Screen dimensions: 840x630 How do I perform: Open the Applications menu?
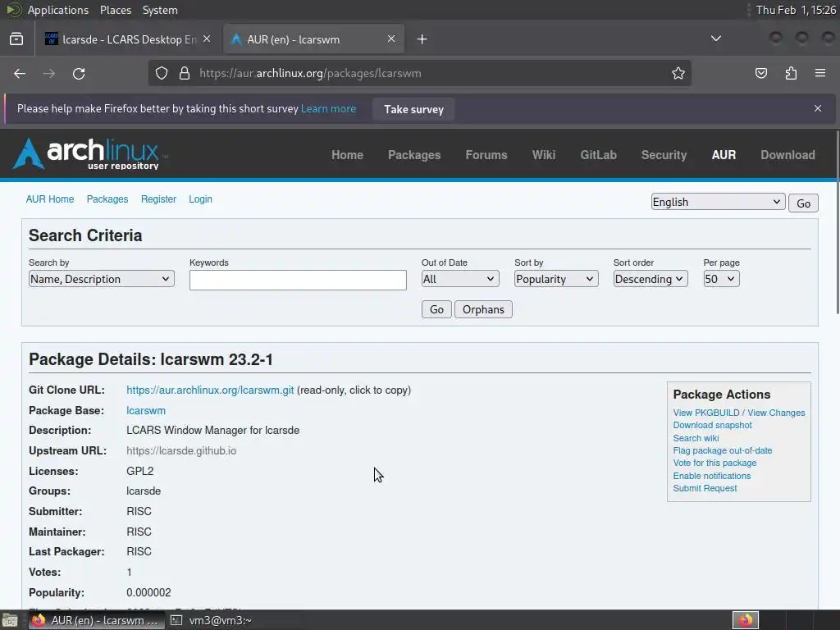tap(58, 10)
